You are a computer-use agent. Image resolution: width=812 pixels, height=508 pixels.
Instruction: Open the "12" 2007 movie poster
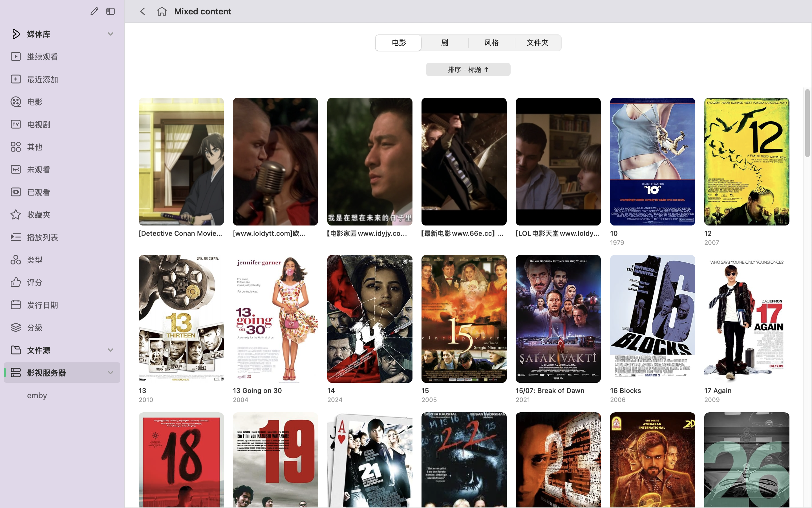(747, 162)
